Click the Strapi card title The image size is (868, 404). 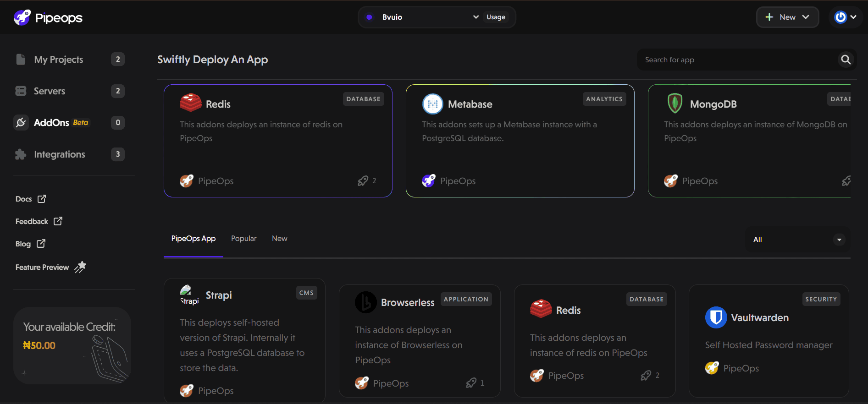click(x=219, y=295)
